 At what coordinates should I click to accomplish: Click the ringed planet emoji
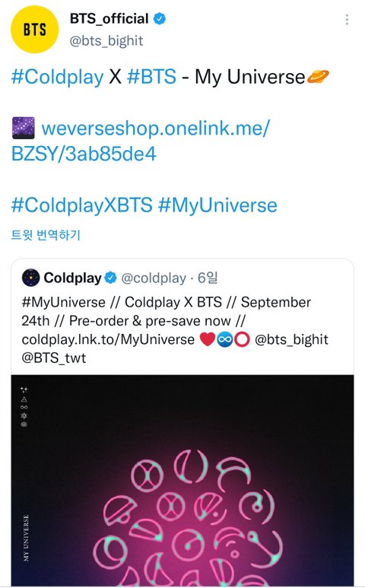(318, 77)
